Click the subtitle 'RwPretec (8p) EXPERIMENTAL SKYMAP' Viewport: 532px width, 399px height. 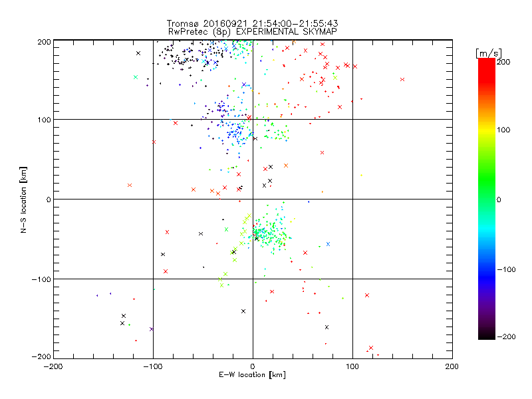click(253, 31)
